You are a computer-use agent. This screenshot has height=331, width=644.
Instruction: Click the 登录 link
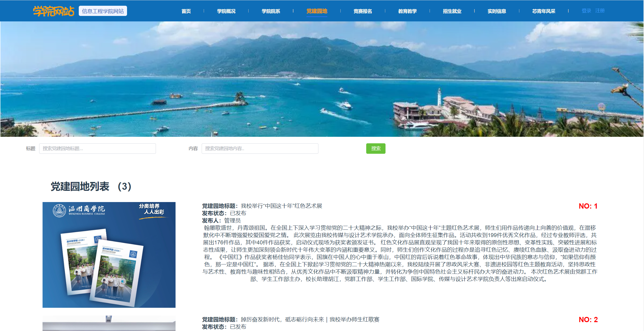pos(586,11)
